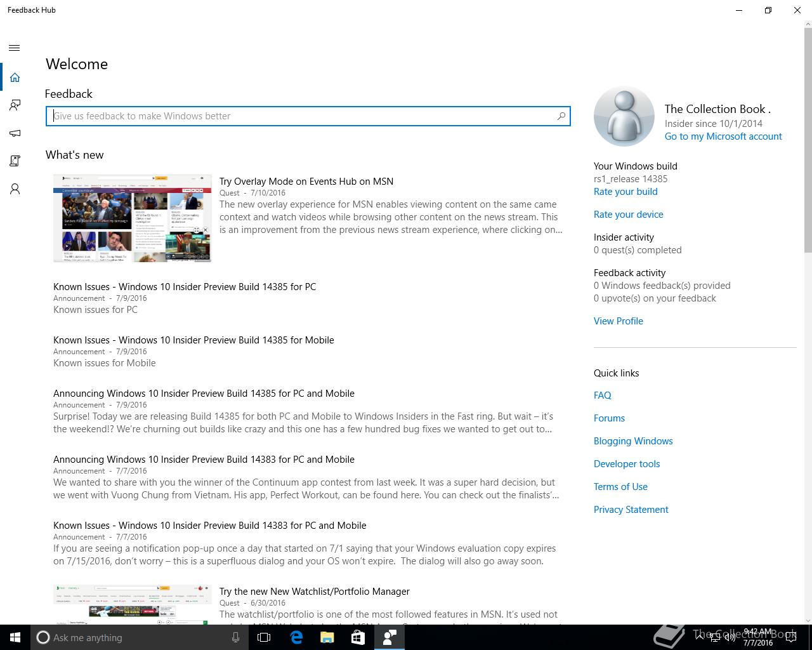
Task: Open the hamburger navigation menu
Action: (x=15, y=48)
